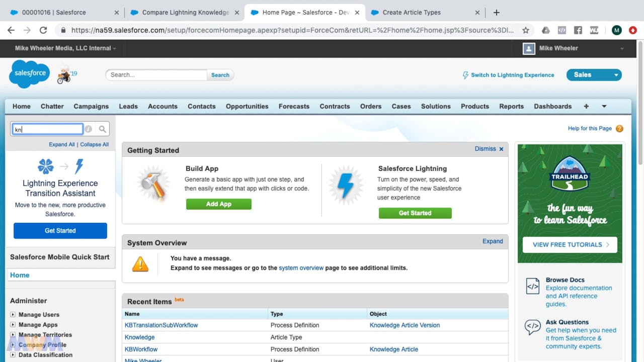Viewport: 644px width, 362px height.
Task: Open the Knowledge Article Version object link
Action: tap(405, 325)
